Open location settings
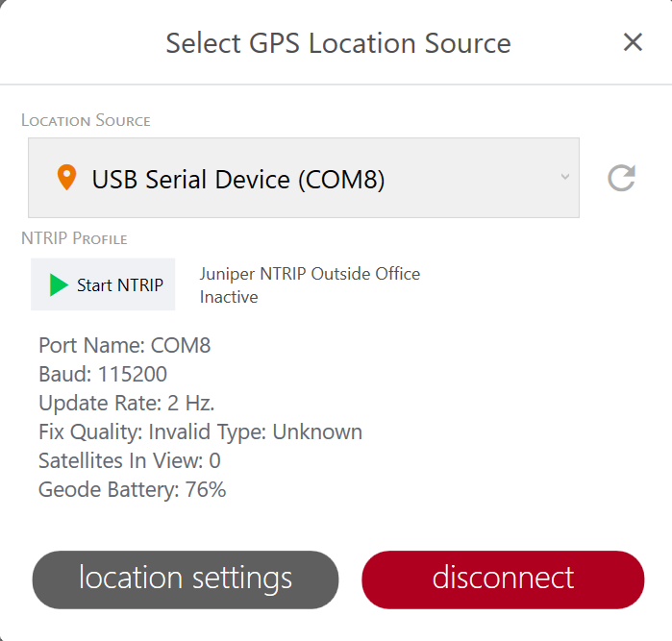This screenshot has width=672, height=641. (186, 579)
